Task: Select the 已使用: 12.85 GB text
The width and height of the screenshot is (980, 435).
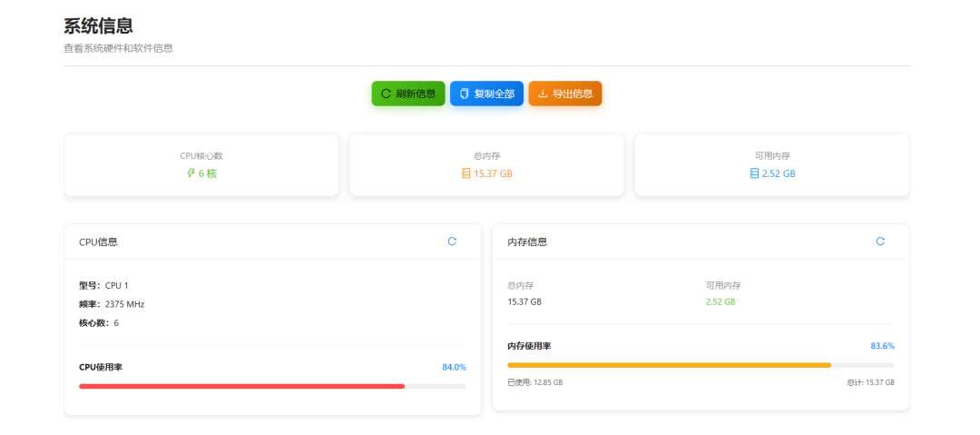Action: pos(535,381)
